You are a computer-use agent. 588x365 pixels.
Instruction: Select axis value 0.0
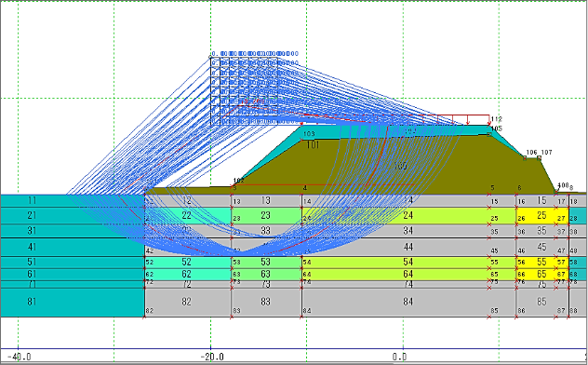[x=399, y=357]
